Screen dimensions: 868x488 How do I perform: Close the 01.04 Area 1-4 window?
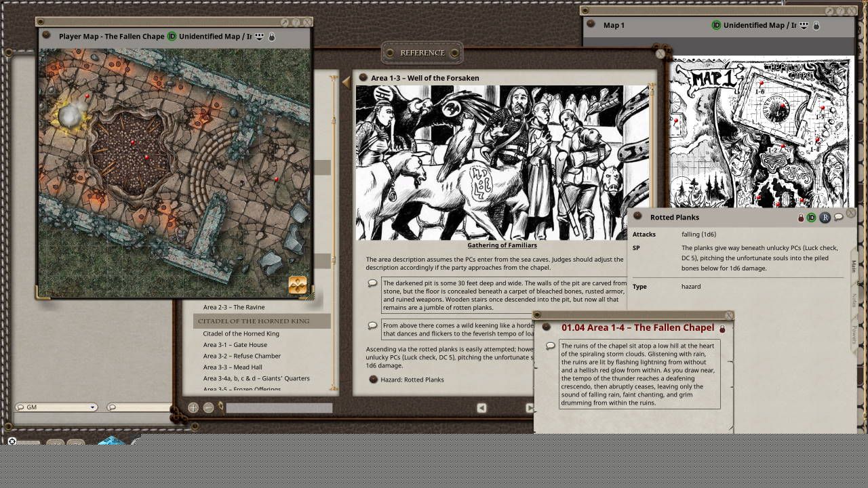point(729,316)
